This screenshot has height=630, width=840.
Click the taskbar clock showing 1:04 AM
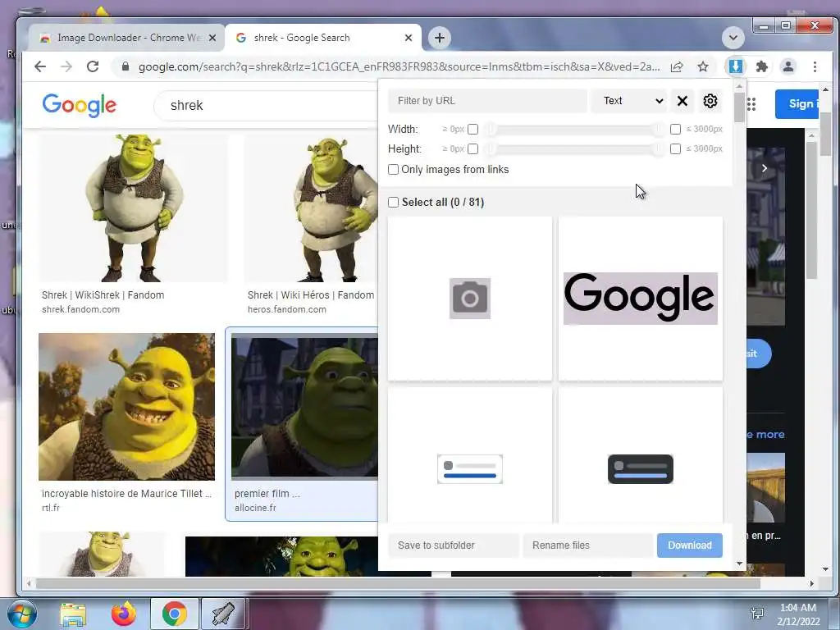(x=798, y=614)
